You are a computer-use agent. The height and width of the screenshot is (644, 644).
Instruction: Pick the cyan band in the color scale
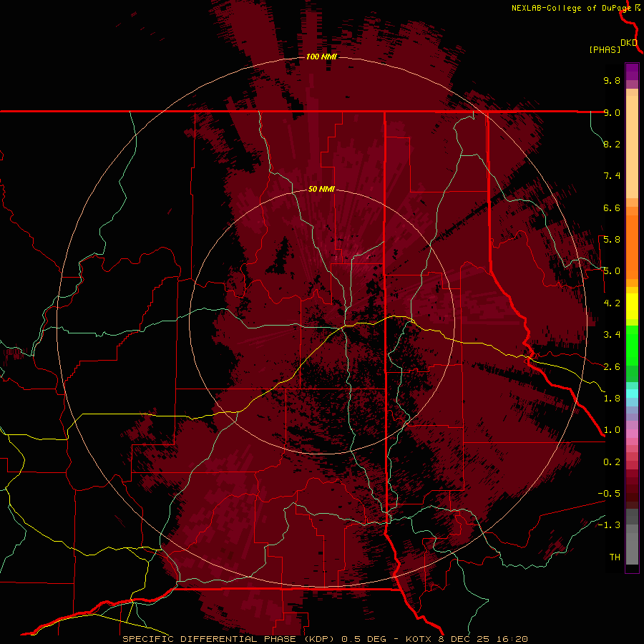click(632, 393)
